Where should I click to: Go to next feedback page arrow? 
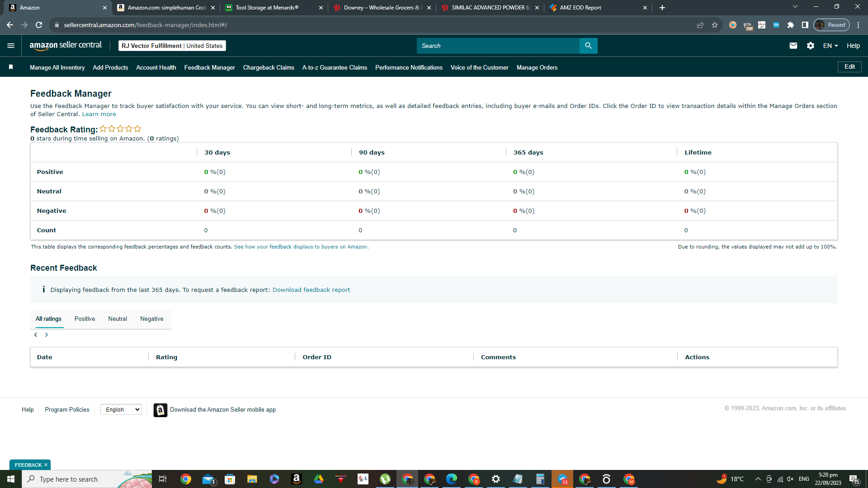(x=47, y=335)
